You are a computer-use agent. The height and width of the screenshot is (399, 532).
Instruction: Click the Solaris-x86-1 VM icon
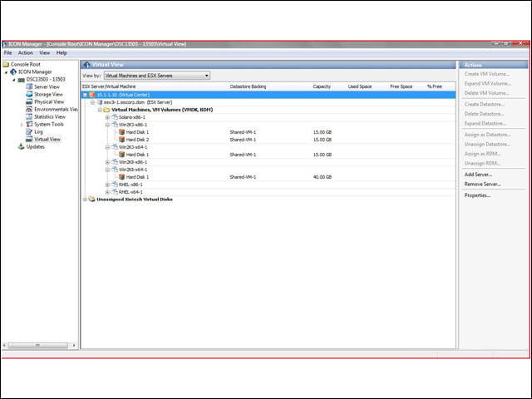coord(115,117)
